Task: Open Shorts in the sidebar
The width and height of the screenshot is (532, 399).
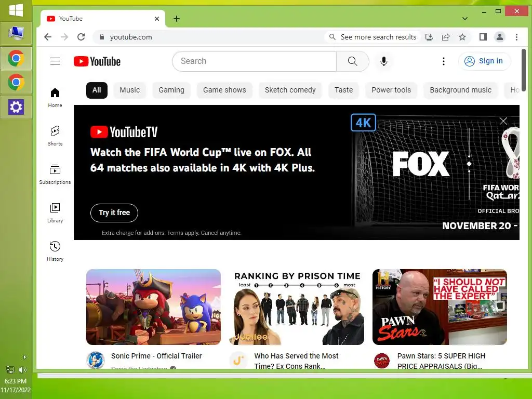Action: point(55,136)
